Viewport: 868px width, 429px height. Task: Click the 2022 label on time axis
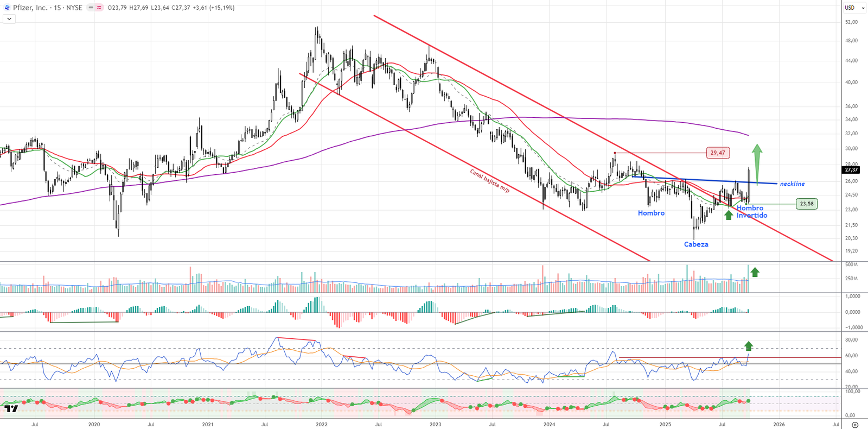[321, 425]
